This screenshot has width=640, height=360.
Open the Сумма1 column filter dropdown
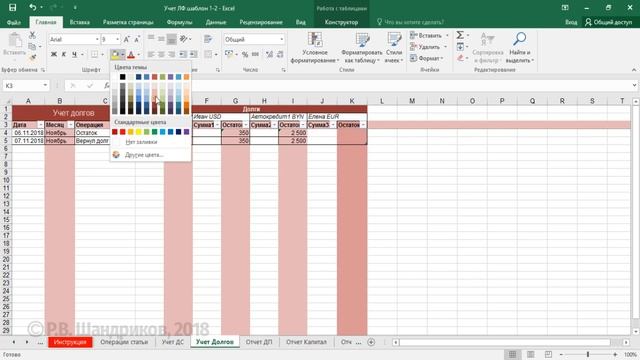(x=217, y=124)
